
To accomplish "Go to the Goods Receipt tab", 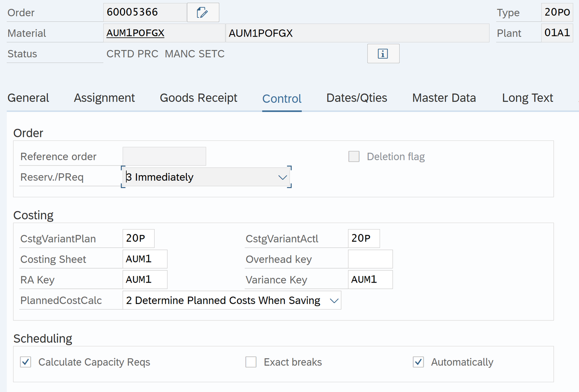I will (x=198, y=98).
